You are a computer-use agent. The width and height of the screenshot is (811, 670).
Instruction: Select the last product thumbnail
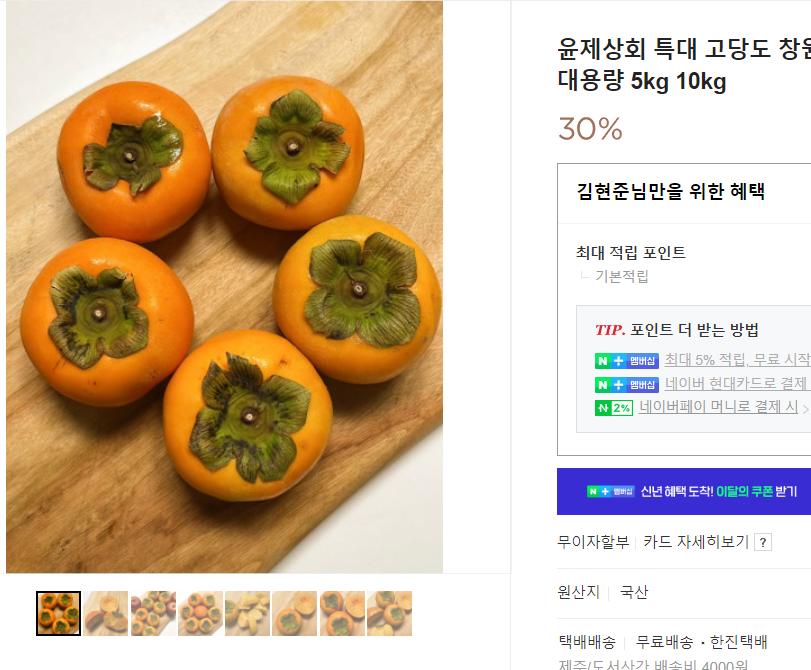tap(389, 613)
